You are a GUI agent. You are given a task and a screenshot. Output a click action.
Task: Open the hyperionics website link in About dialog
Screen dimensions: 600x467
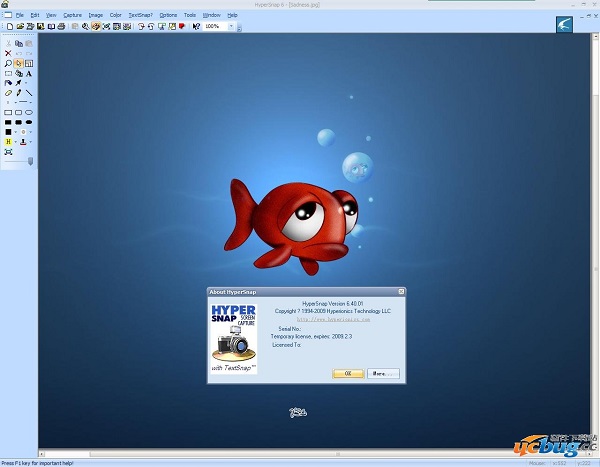pos(333,319)
